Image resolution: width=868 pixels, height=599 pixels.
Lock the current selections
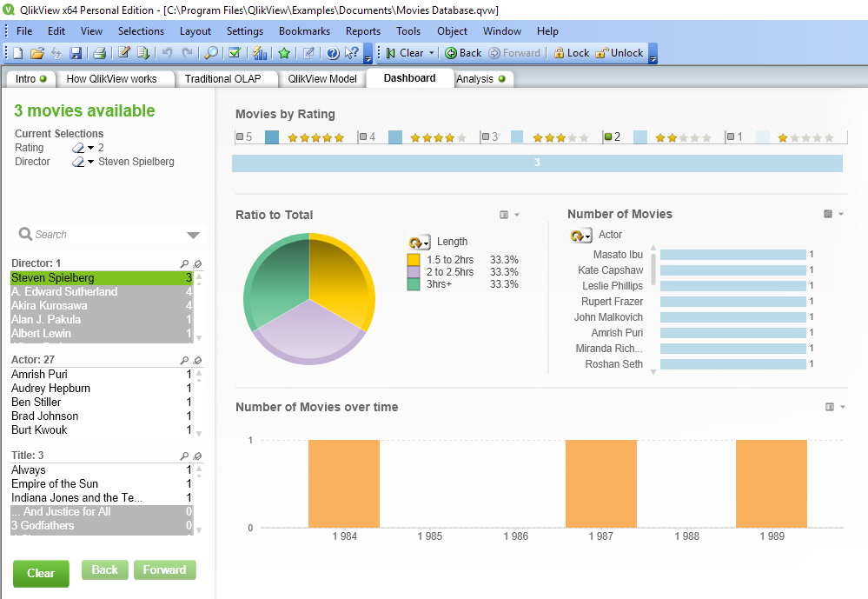tap(572, 53)
